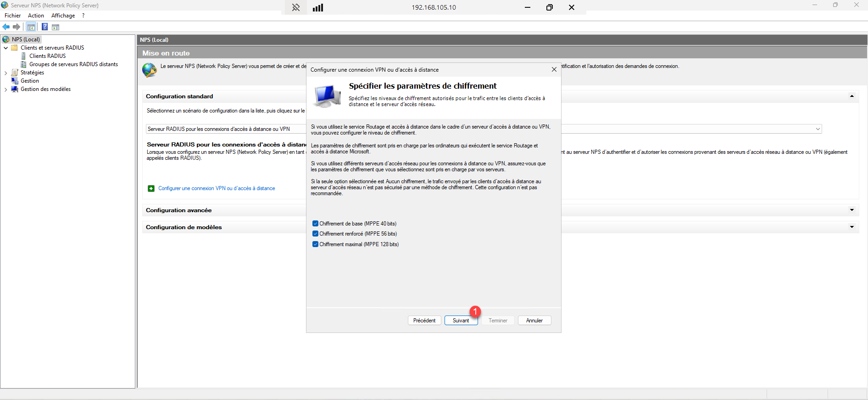Open the configuration scenario dropdown list
Image resolution: width=868 pixels, height=400 pixels.
818,129
